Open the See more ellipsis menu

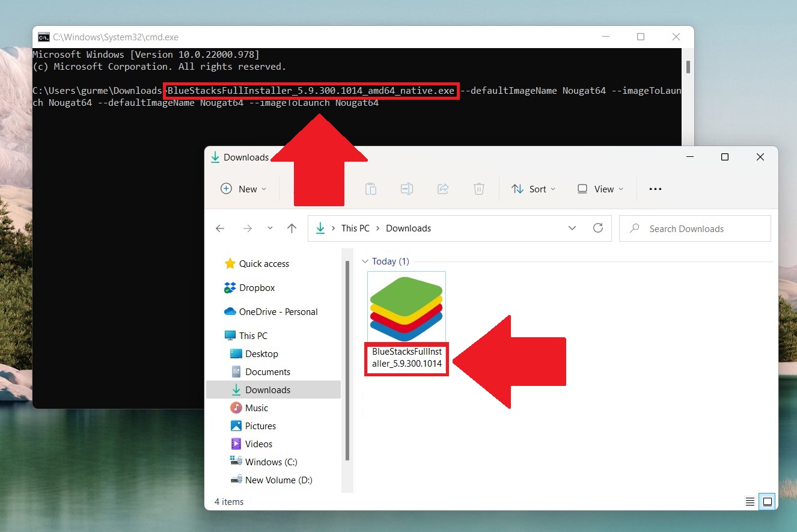click(x=655, y=189)
